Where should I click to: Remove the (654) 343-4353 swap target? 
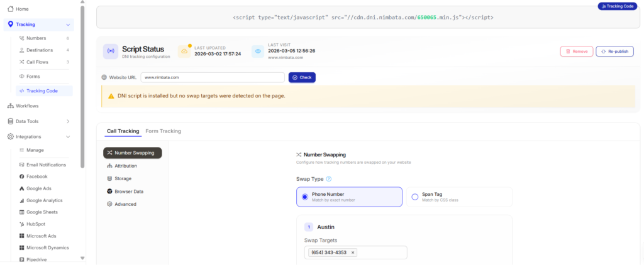click(353, 252)
